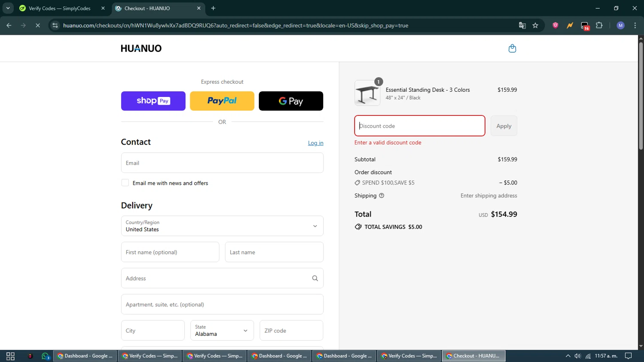Screen dimensions: 644x362
Task: Open the extension with badge 16
Action: click(585, 26)
